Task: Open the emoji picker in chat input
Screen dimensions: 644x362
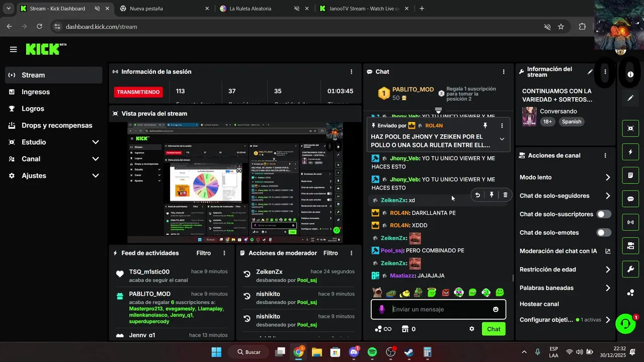Action: point(496,309)
